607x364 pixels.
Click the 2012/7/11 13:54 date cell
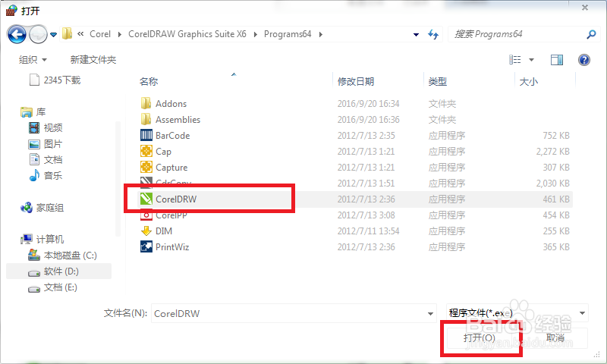pyautogui.click(x=368, y=231)
